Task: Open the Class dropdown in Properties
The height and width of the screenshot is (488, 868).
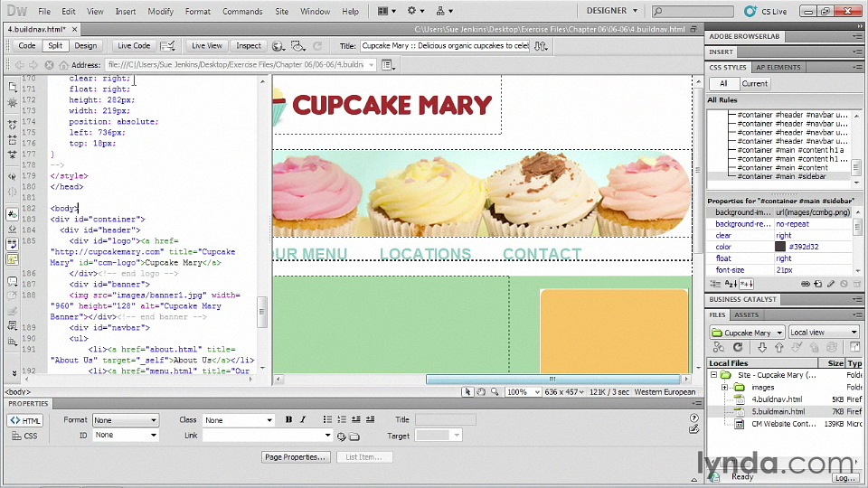Action: [238, 420]
